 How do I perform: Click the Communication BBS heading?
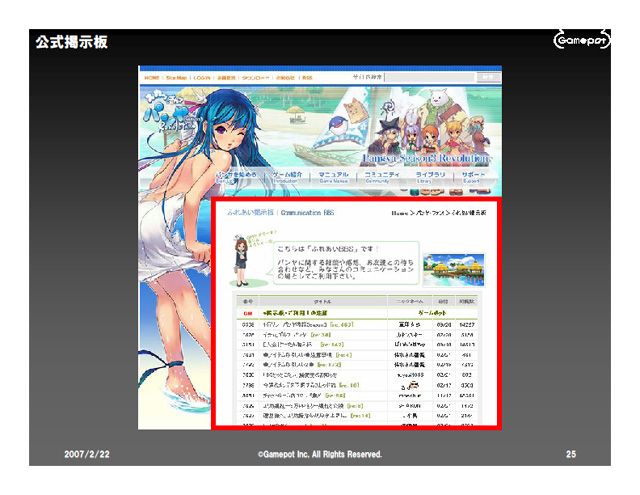click(307, 212)
